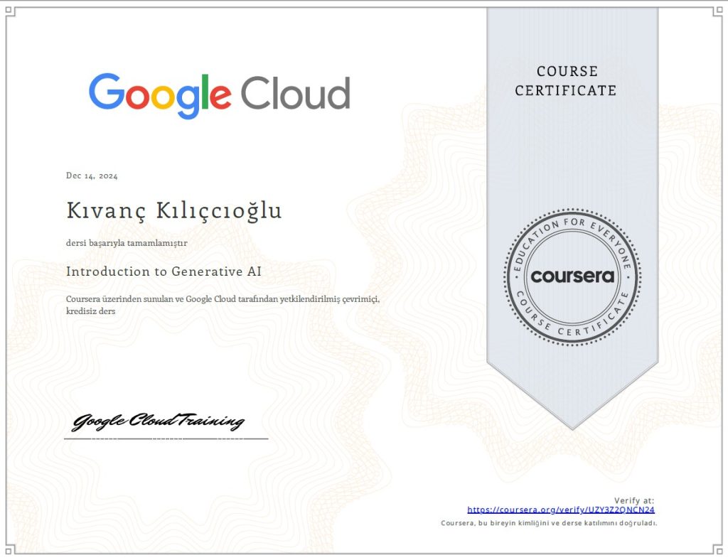Click the 'Coursera üzerinden sunulan' description paragraph
The height and width of the screenshot is (560, 728).
coord(223,305)
